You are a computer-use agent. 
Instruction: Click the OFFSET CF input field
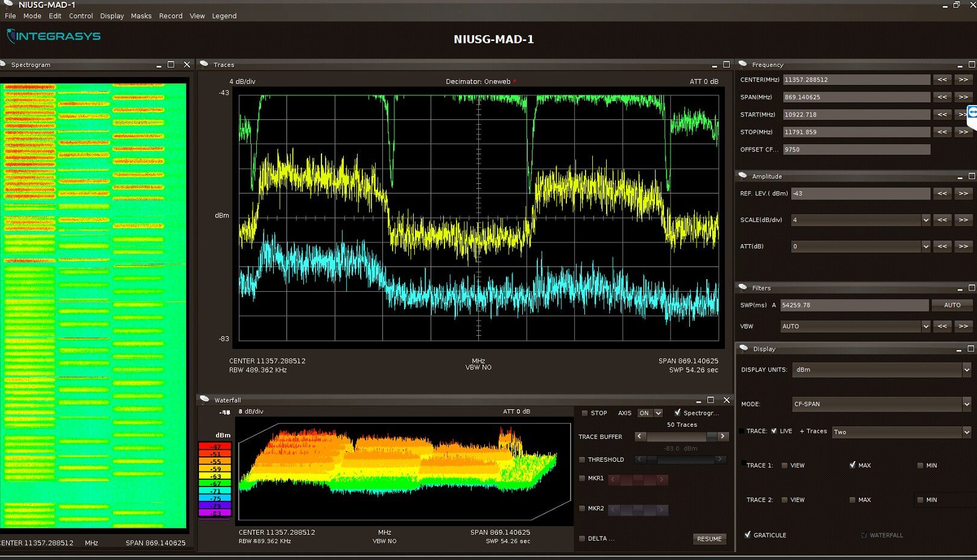coord(856,149)
